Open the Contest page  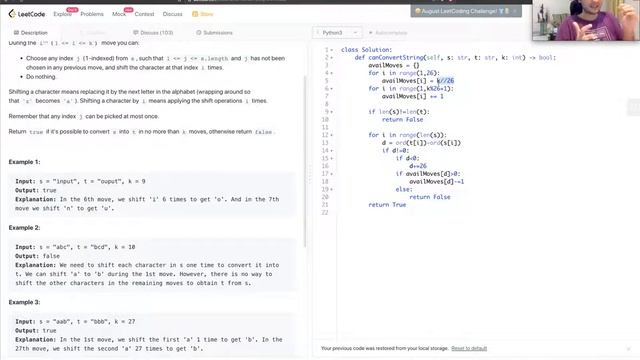pyautogui.click(x=144, y=14)
